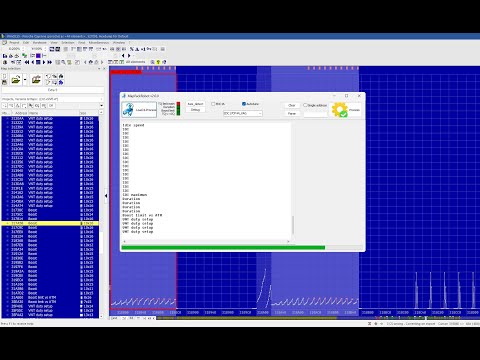Click the Auto_detect button
Image resolution: width=480 pixels, height=360 pixels.
pos(195,104)
